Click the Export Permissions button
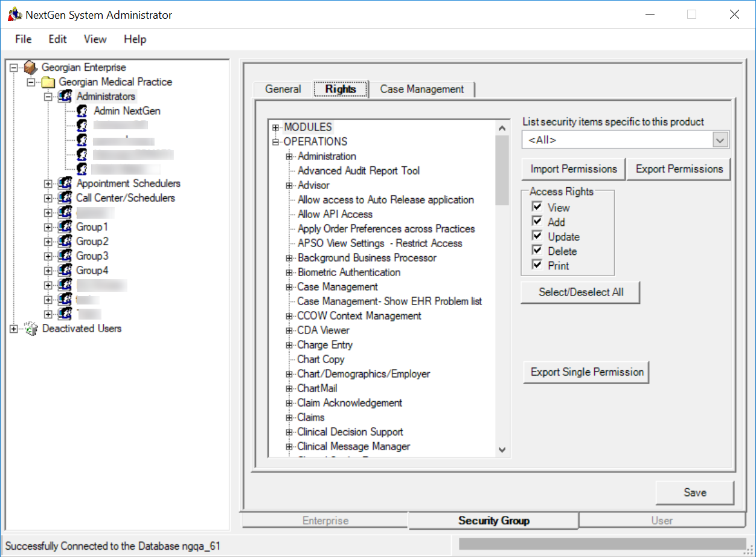Screen dimensions: 756x557 (x=679, y=169)
